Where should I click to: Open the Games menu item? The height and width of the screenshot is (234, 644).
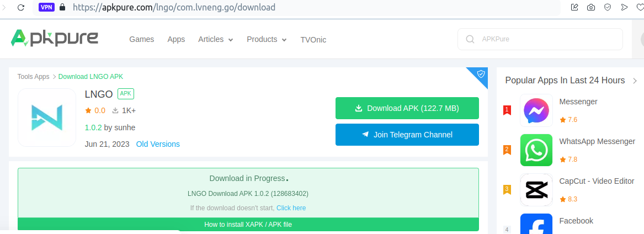[x=141, y=40]
